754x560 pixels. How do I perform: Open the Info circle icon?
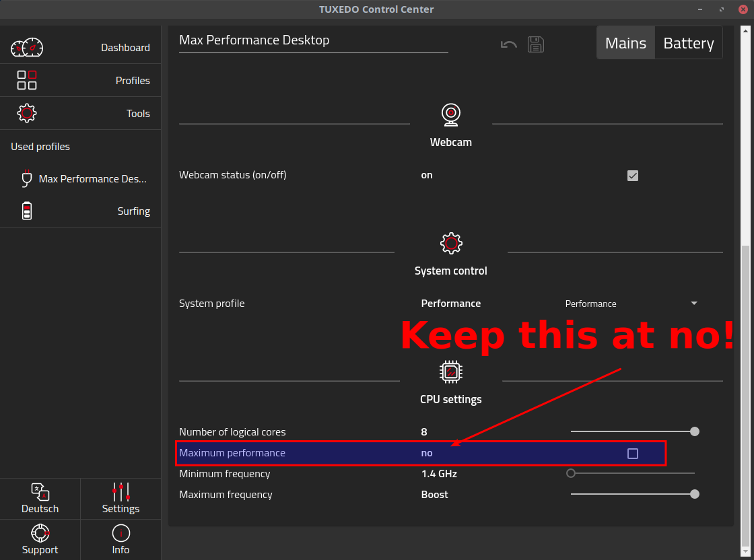coord(121,533)
